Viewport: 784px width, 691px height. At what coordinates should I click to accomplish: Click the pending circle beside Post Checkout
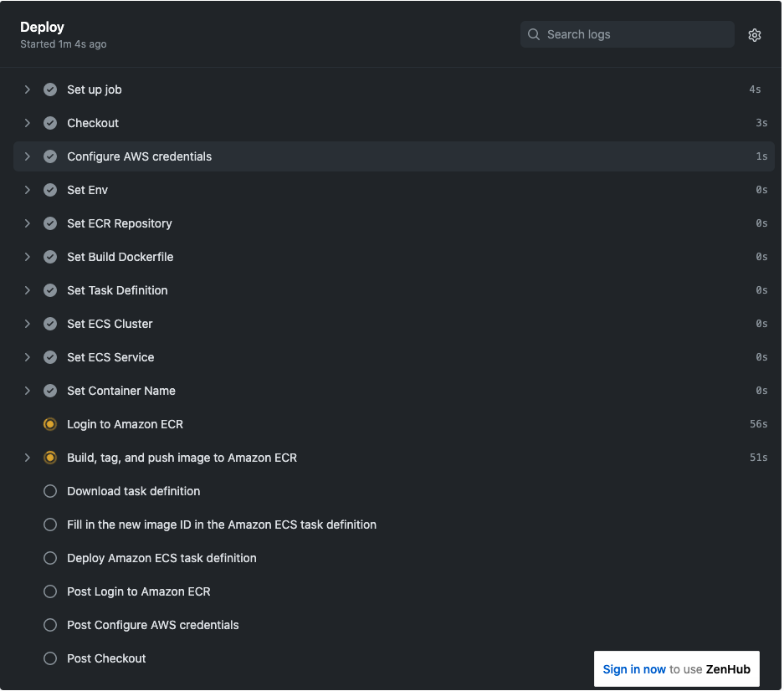pos(50,658)
